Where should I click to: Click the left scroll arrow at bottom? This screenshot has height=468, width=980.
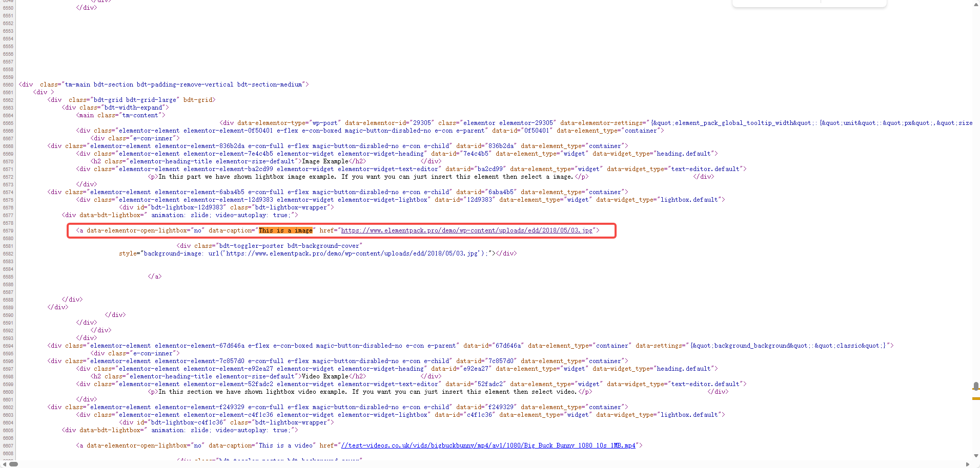pos(4,463)
